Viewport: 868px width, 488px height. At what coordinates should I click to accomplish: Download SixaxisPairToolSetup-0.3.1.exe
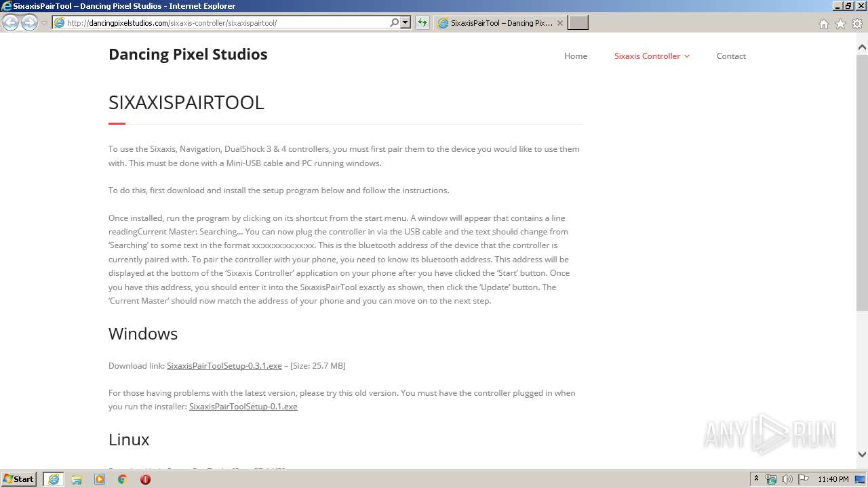click(x=224, y=365)
